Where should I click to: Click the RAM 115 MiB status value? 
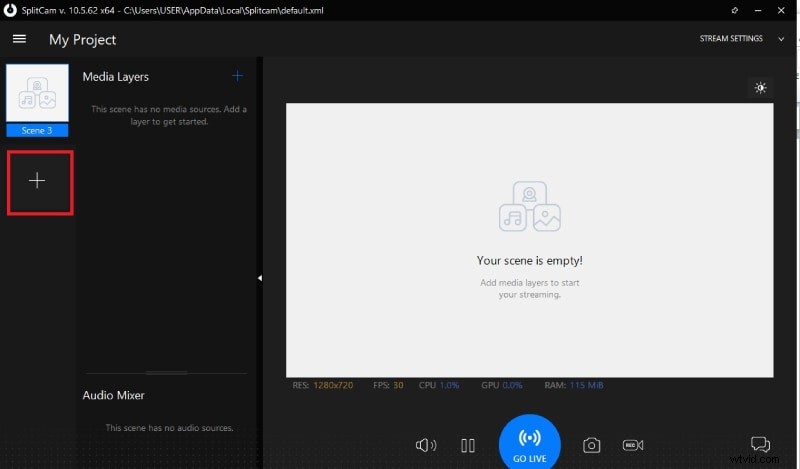[x=586, y=385]
